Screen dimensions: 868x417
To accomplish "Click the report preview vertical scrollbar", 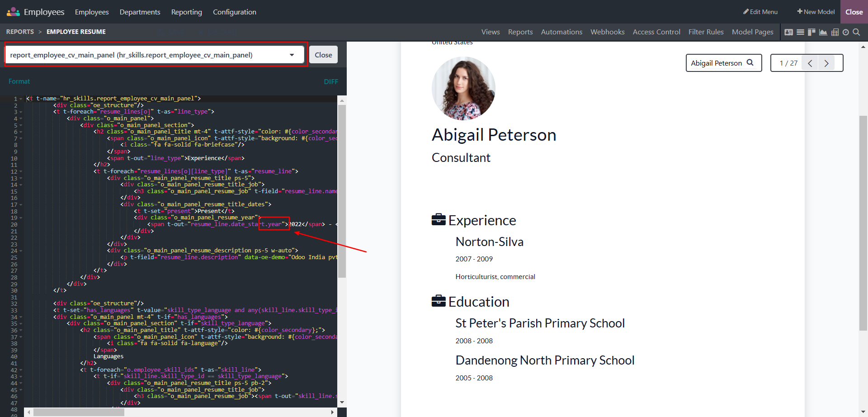I will [x=863, y=223].
